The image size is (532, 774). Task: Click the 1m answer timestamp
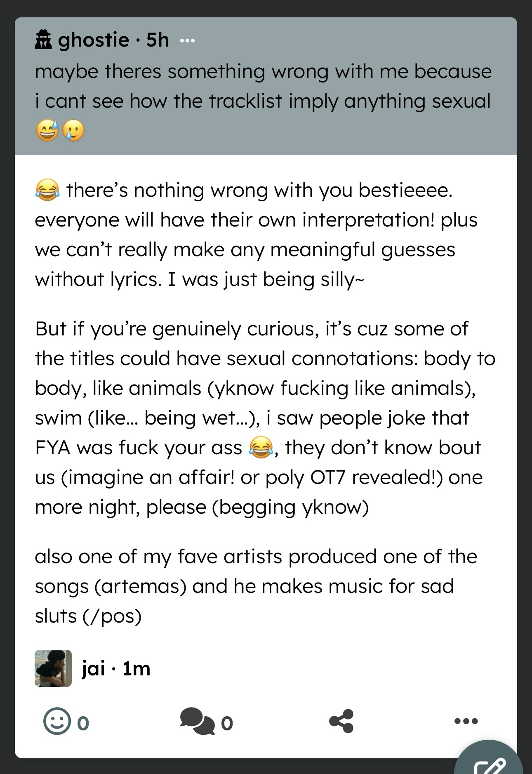(137, 668)
